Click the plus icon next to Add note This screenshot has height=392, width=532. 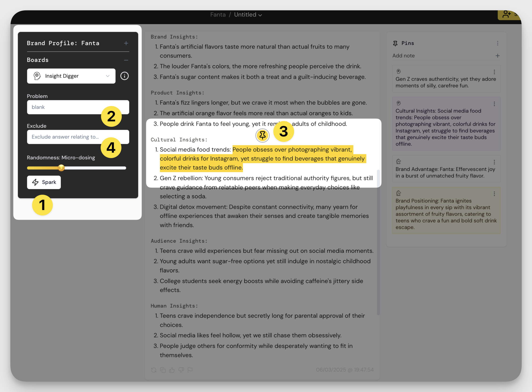click(498, 56)
